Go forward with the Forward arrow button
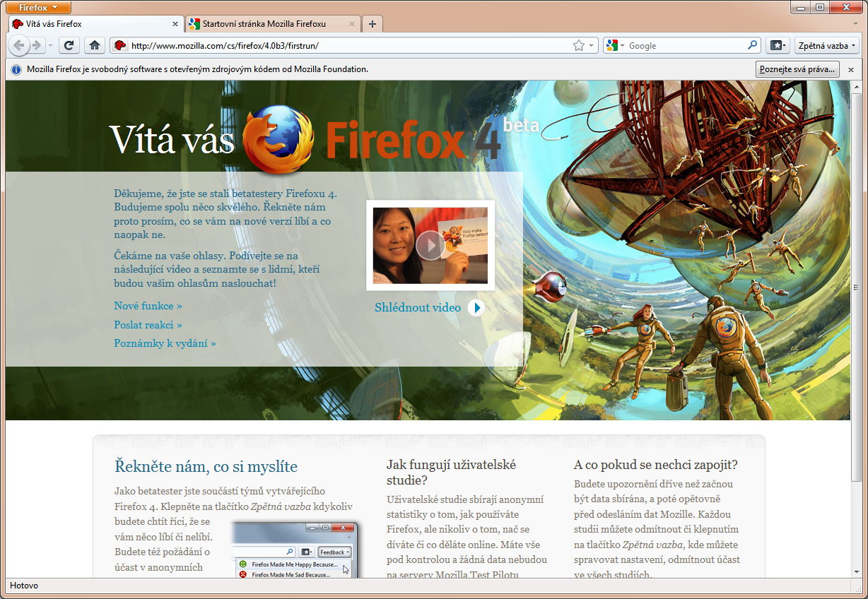The image size is (868, 599). coord(37,45)
